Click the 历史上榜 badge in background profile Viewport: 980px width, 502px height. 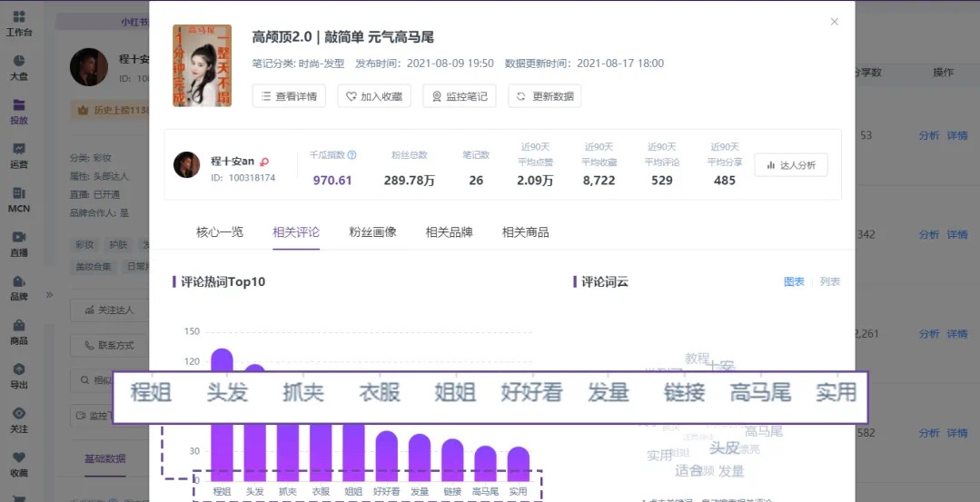pyautogui.click(x=110, y=111)
